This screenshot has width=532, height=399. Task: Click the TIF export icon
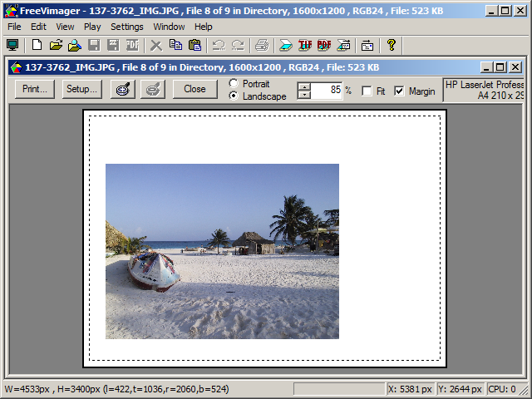305,45
